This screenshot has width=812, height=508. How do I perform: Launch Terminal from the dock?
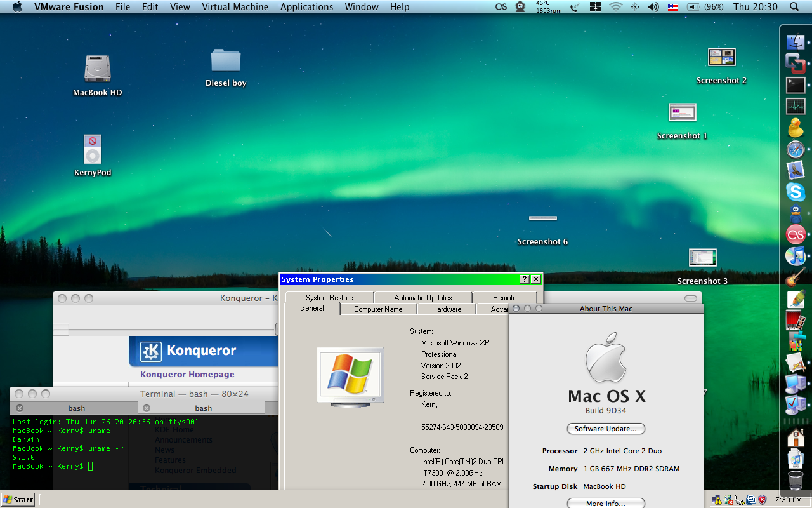(796, 84)
